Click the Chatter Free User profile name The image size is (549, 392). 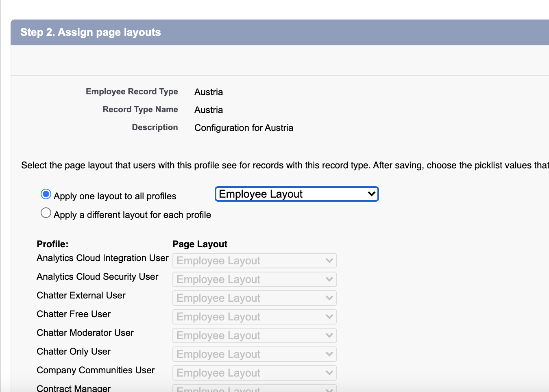pos(74,314)
